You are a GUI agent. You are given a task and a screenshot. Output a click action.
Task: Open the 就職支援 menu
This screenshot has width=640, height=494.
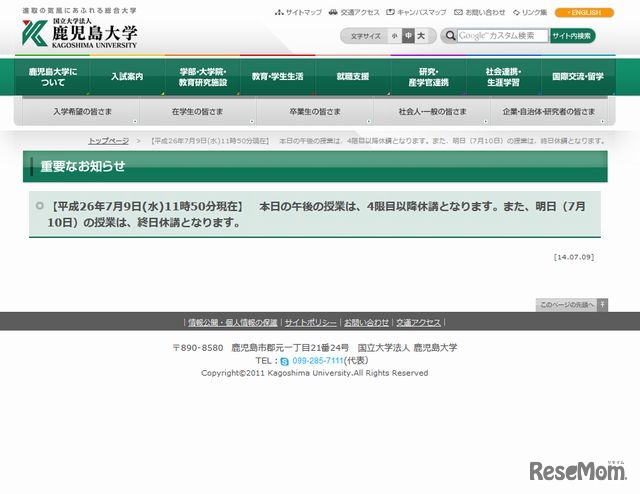[x=353, y=77]
